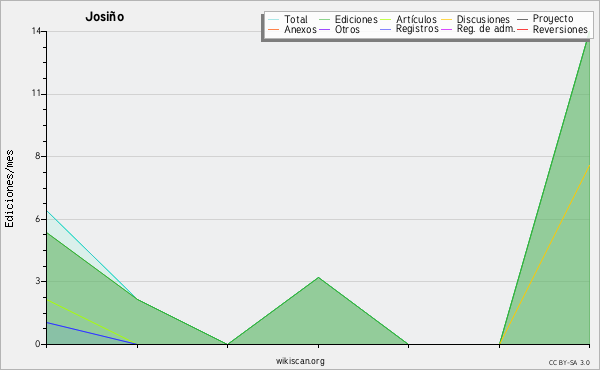Click the yellow Discusiones legend swatch
Screen dimensions: 600x370
(447, 20)
